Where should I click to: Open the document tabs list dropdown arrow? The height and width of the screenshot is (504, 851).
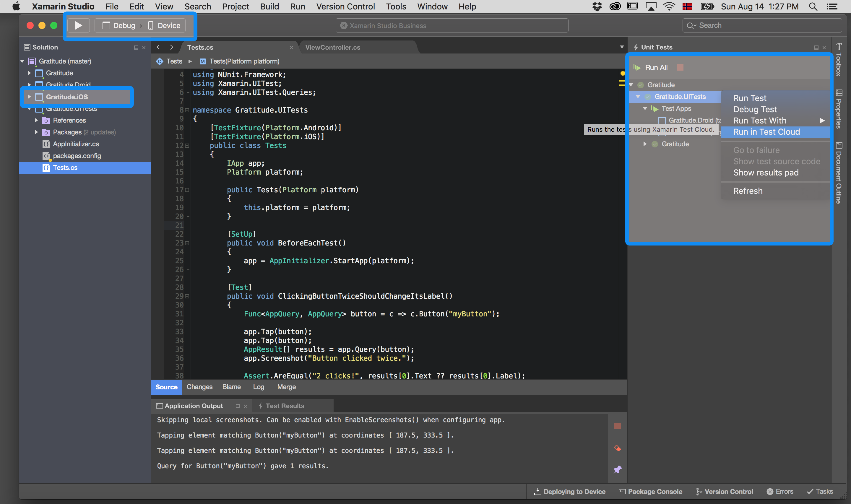click(621, 47)
